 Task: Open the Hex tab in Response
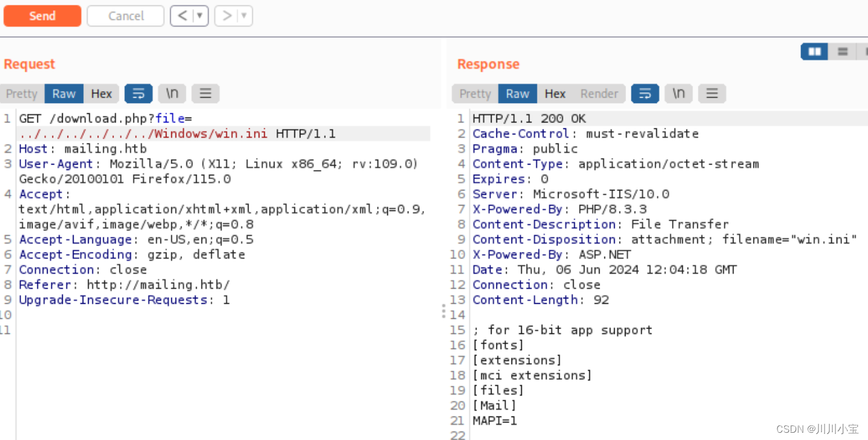click(555, 93)
